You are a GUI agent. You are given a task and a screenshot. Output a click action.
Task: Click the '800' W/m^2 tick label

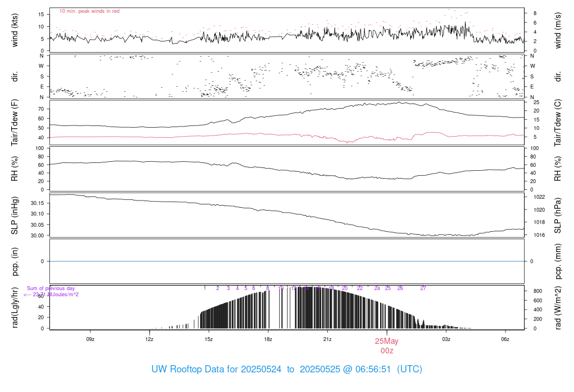538,291
